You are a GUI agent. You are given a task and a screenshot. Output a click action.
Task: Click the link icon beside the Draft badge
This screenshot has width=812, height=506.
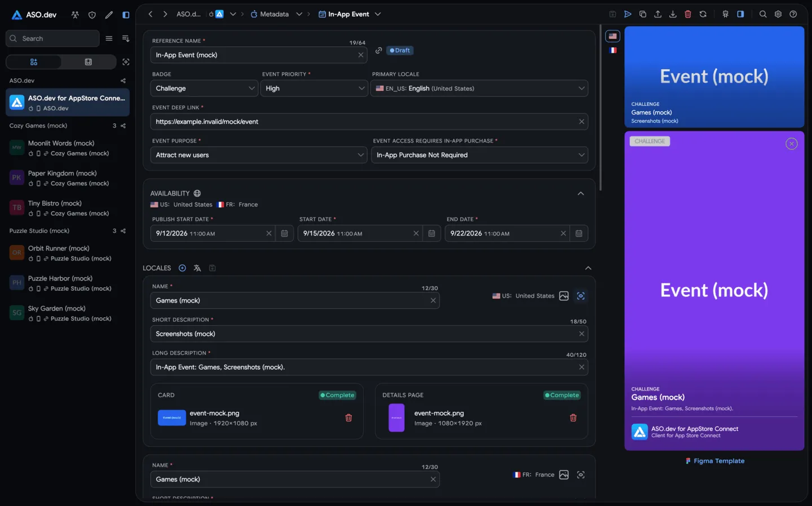click(379, 50)
